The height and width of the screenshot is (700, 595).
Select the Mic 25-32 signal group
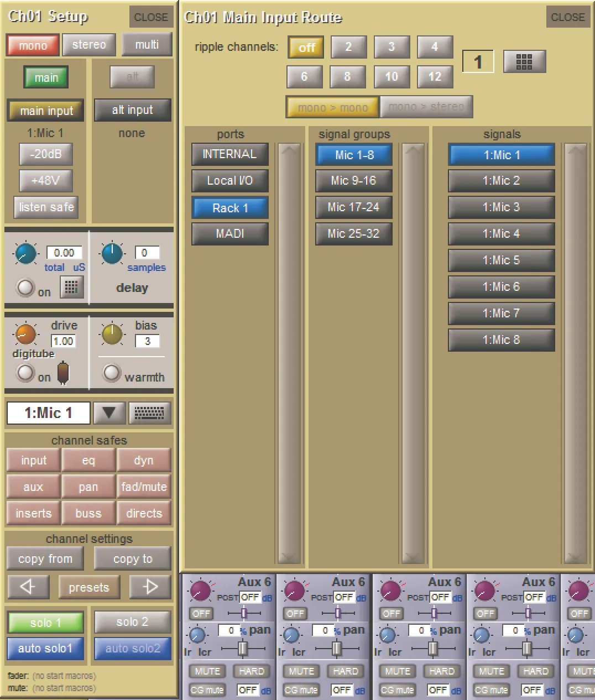(354, 233)
